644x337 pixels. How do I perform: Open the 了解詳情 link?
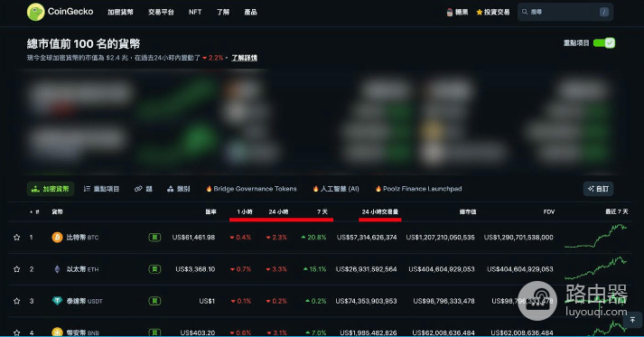(x=245, y=58)
